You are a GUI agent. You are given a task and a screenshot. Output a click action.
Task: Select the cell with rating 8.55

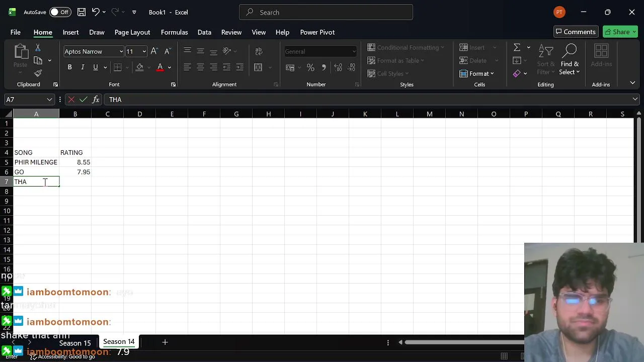click(75, 162)
